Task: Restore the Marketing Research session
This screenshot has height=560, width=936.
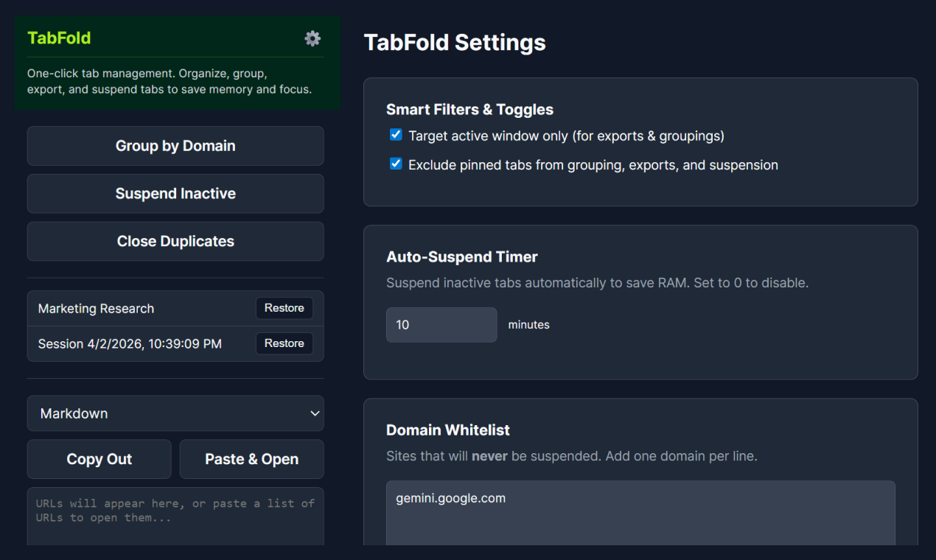Action: click(x=284, y=308)
